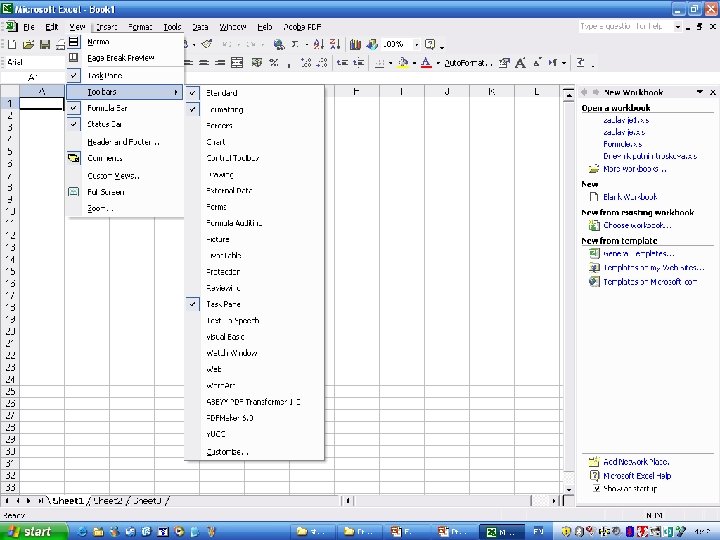
Task: Open the help question box dropdown arrow
Action: pyautogui.click(x=677, y=27)
